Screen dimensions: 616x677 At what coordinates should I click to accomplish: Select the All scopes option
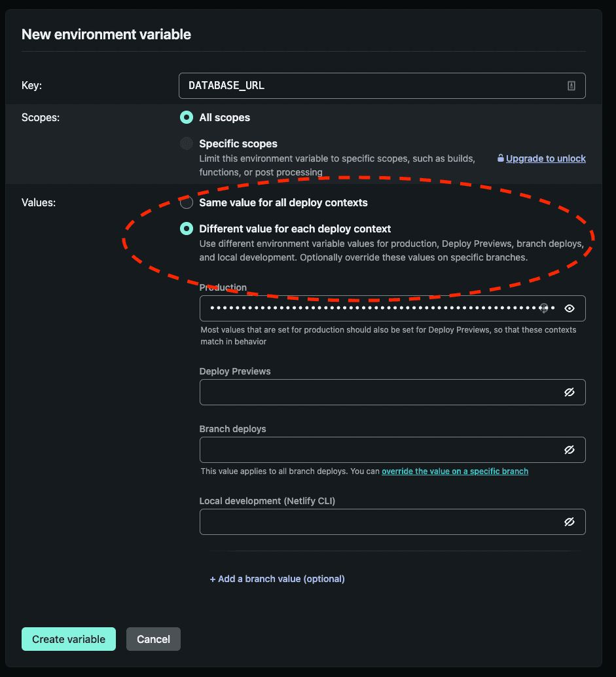click(187, 118)
